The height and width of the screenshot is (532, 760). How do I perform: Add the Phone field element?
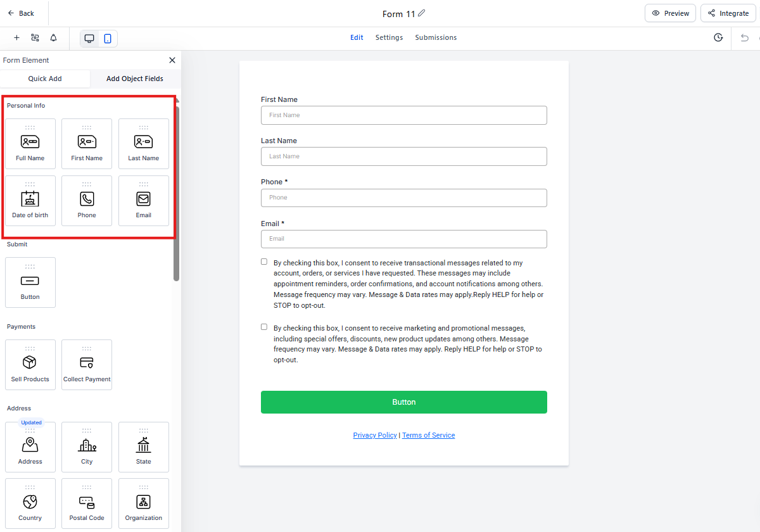(87, 201)
